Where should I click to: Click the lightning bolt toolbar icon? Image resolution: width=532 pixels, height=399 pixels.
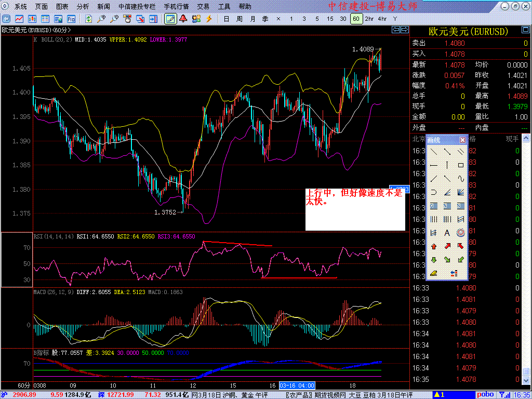point(209,19)
